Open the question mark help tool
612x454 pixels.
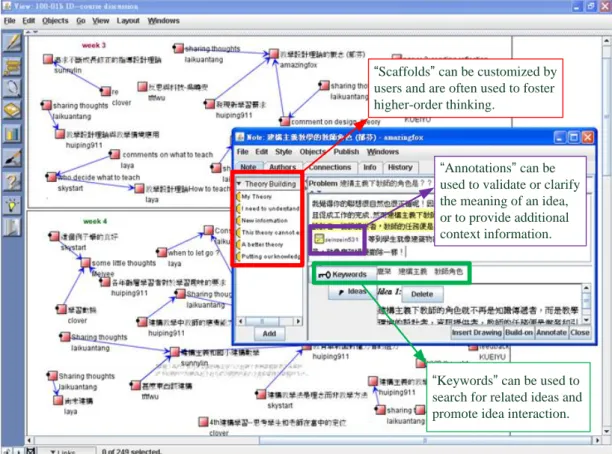(12, 181)
